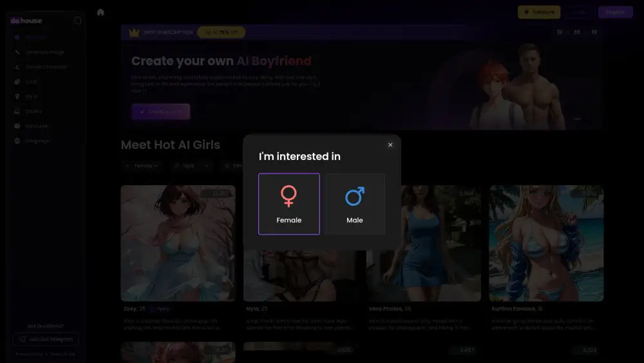Screen dimensions: 644x363
Task: Open the Kurtina Pavlova character card
Action: (546, 243)
